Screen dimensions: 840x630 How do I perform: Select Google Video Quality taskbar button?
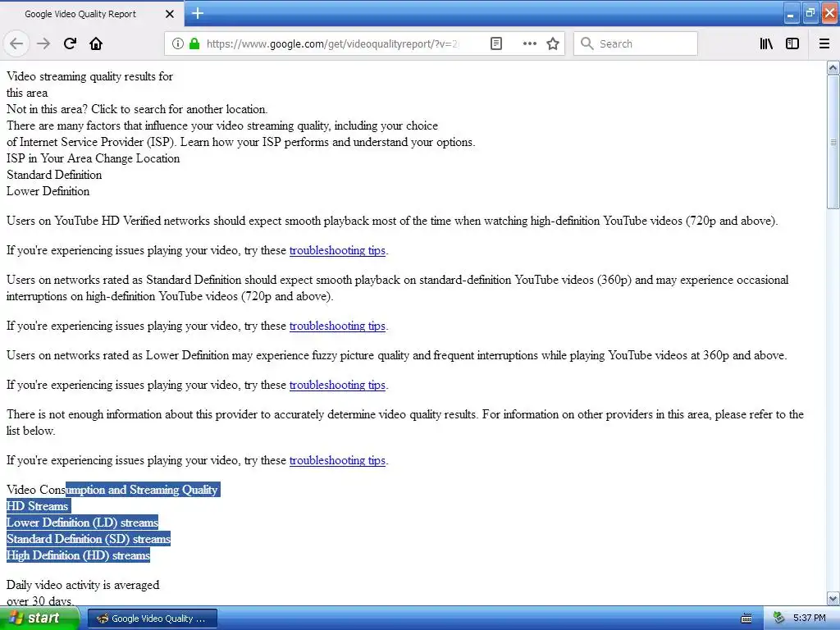(152, 619)
